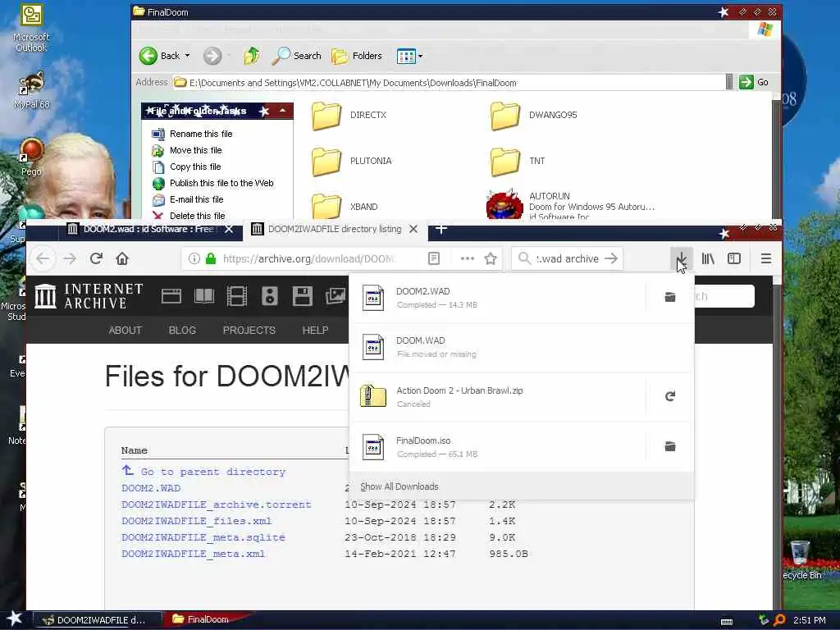
Task: Open Search in the FinalDoom Explorer toolbar
Action: click(297, 56)
